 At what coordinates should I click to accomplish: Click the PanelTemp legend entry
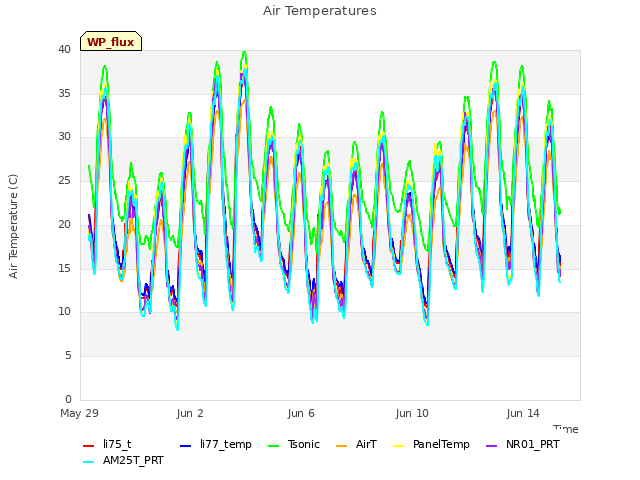(431, 444)
